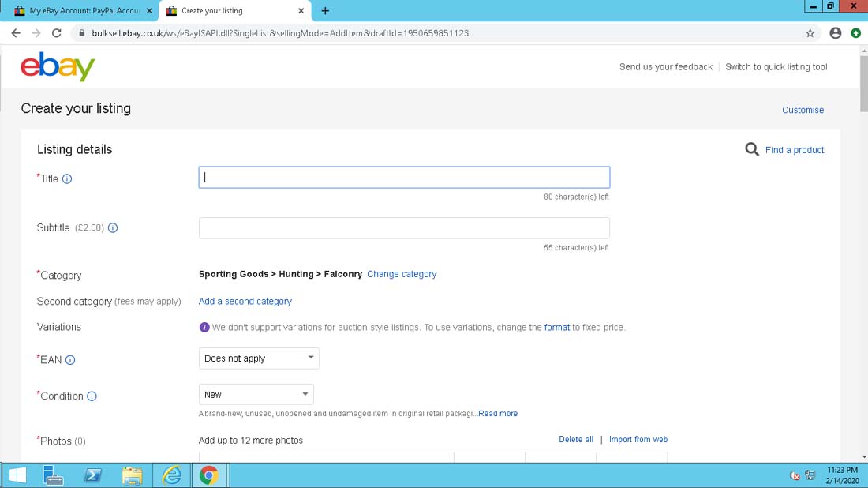Image resolution: width=868 pixels, height=488 pixels.
Task: Focus the Subtitle input field
Action: pyautogui.click(x=404, y=227)
